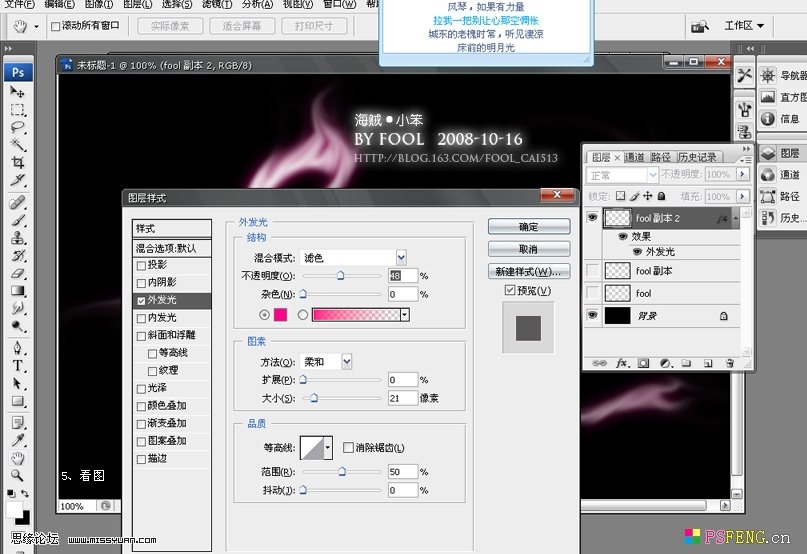Click the 实际像素 Actual Pixels button
This screenshot has width=807, height=554.
coord(170,26)
